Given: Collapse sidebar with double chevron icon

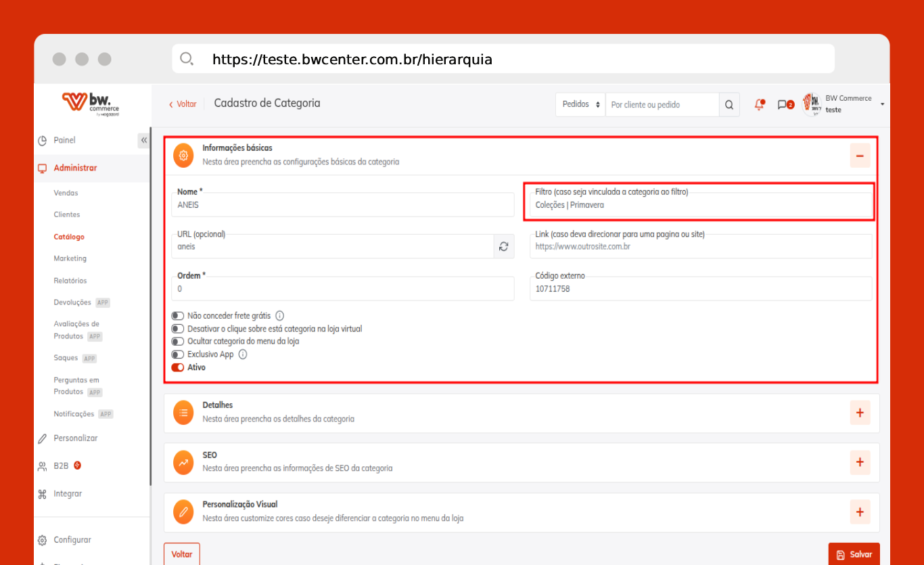Looking at the screenshot, I should [x=143, y=140].
